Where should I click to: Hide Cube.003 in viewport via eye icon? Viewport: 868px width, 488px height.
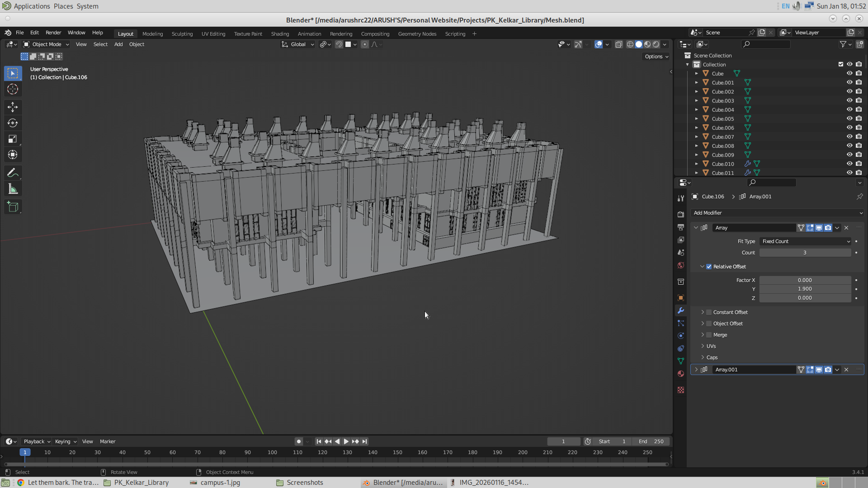(849, 100)
